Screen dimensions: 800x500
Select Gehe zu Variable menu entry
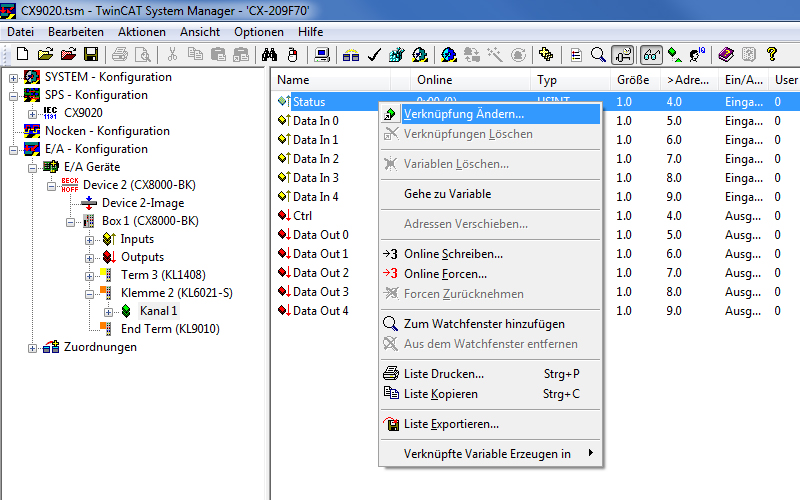(x=490, y=194)
